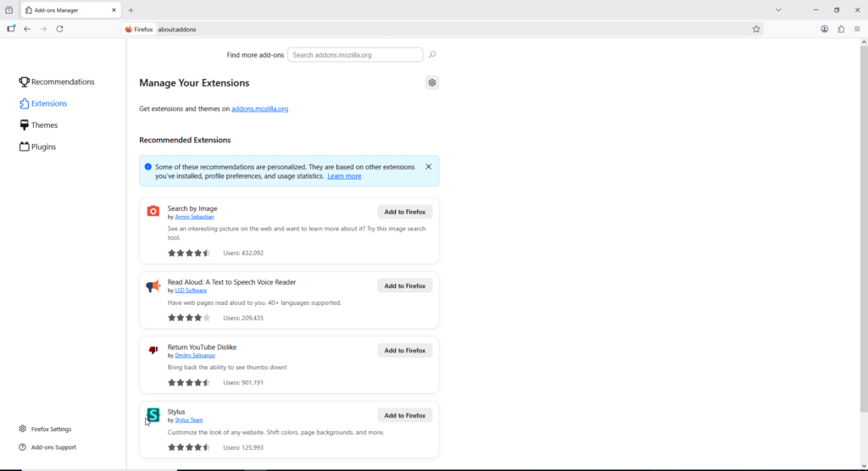868x471 pixels.
Task: Click the Manage Your Extensions heading
Action: pos(194,83)
